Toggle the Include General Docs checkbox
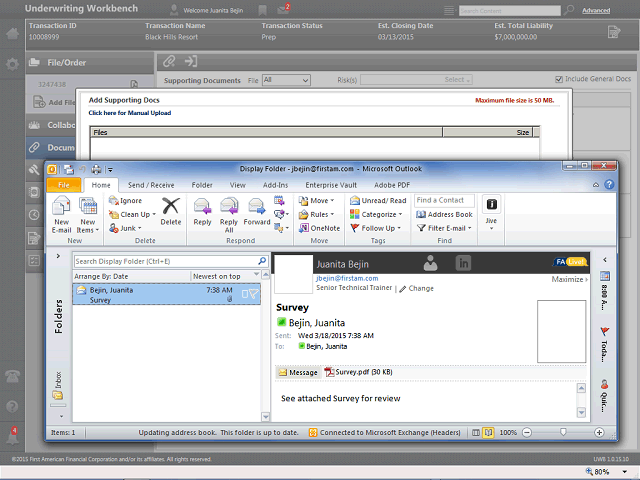 559,79
